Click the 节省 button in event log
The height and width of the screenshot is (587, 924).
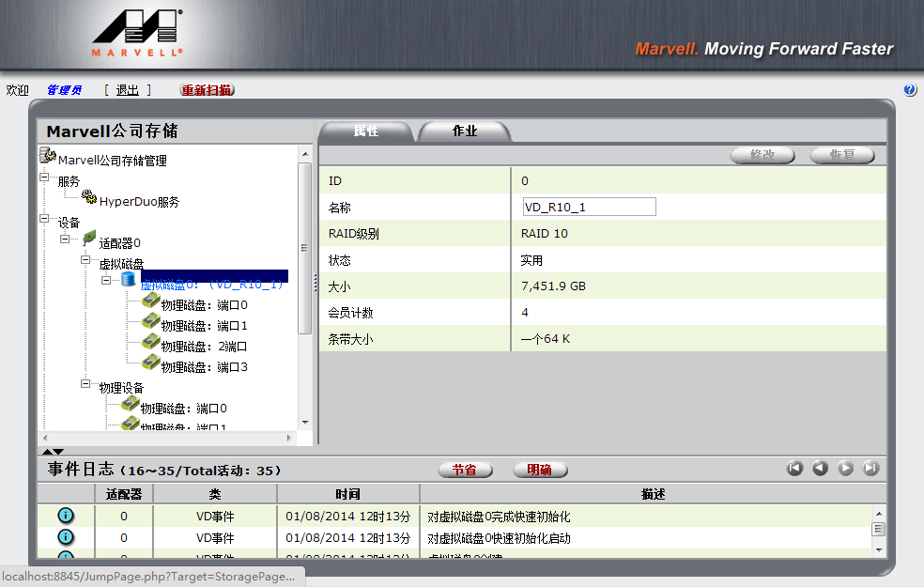(x=465, y=470)
